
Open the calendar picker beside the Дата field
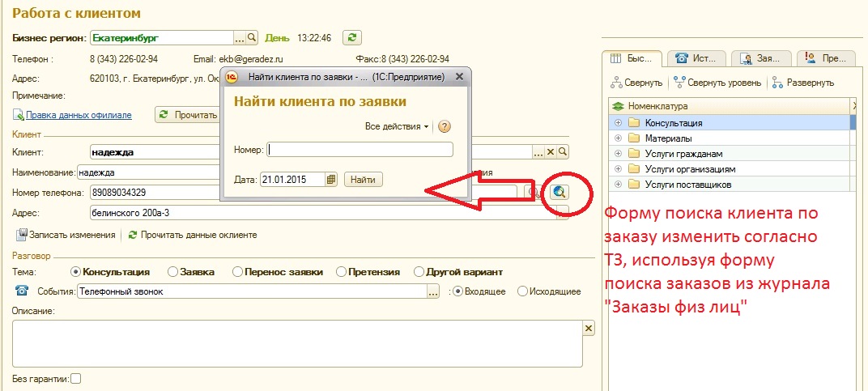[331, 180]
